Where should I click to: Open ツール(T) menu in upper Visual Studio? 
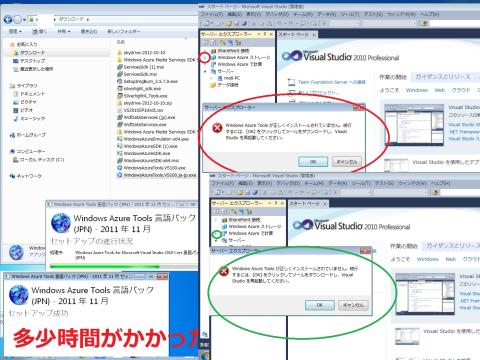click(350, 14)
